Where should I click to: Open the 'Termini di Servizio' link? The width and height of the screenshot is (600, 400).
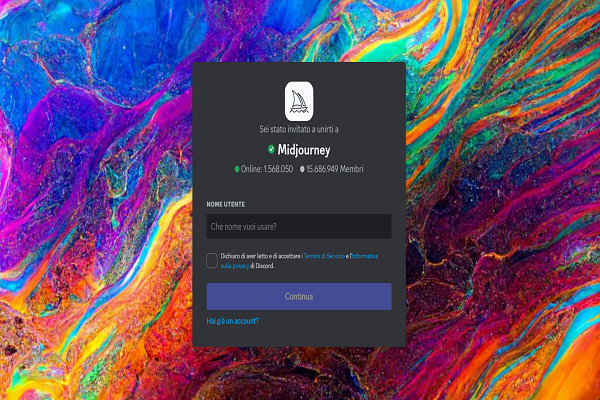tap(324, 256)
